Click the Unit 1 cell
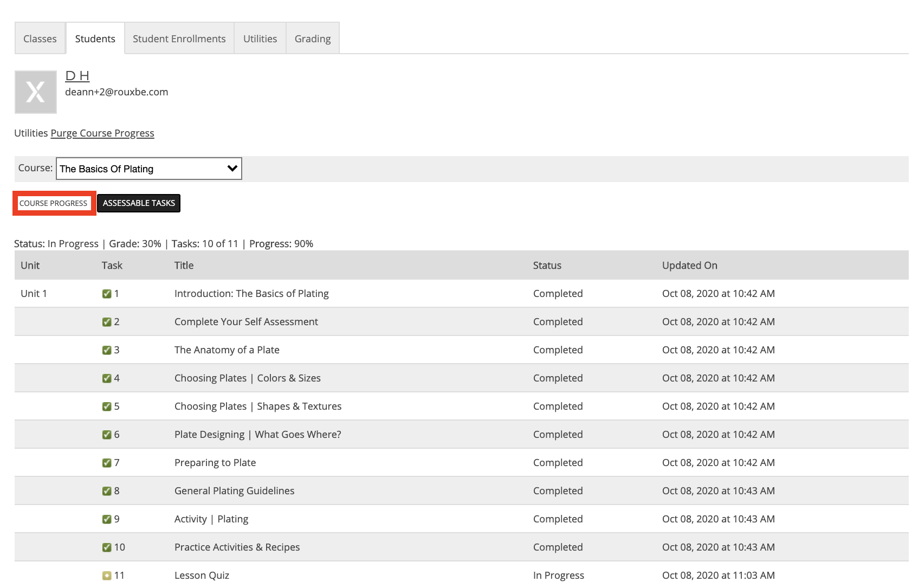This screenshot has height=588, width=912. [x=34, y=294]
